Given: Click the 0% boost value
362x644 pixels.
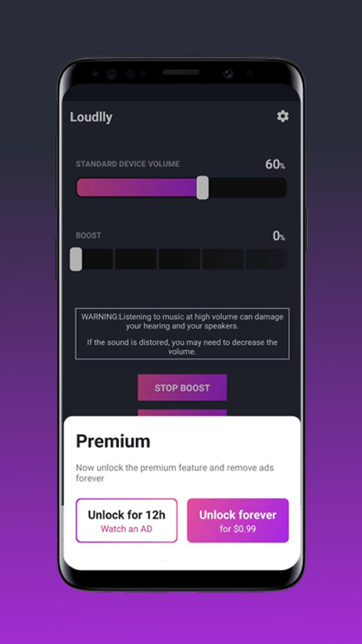Looking at the screenshot, I should coord(279,236).
